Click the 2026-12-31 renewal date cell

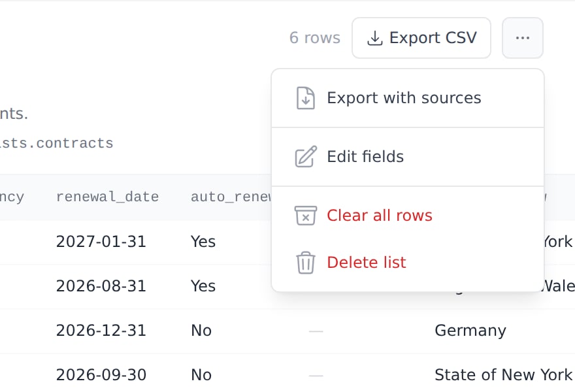coord(101,331)
